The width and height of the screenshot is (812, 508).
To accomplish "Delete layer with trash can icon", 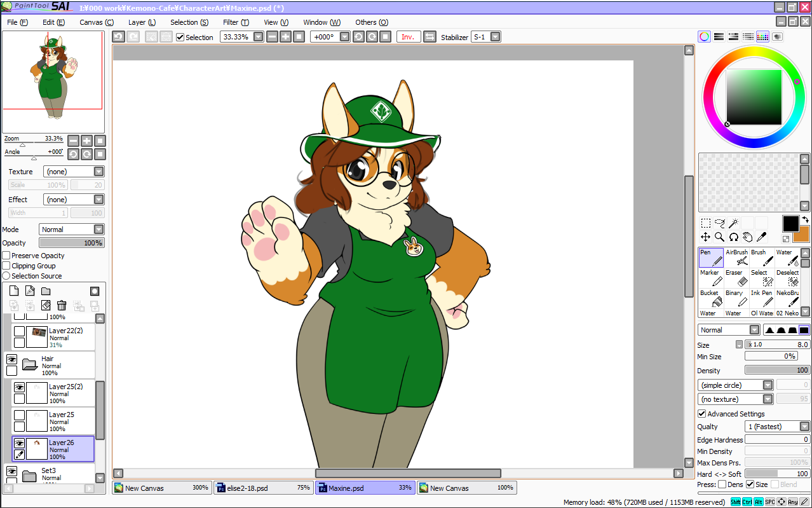I will (62, 306).
